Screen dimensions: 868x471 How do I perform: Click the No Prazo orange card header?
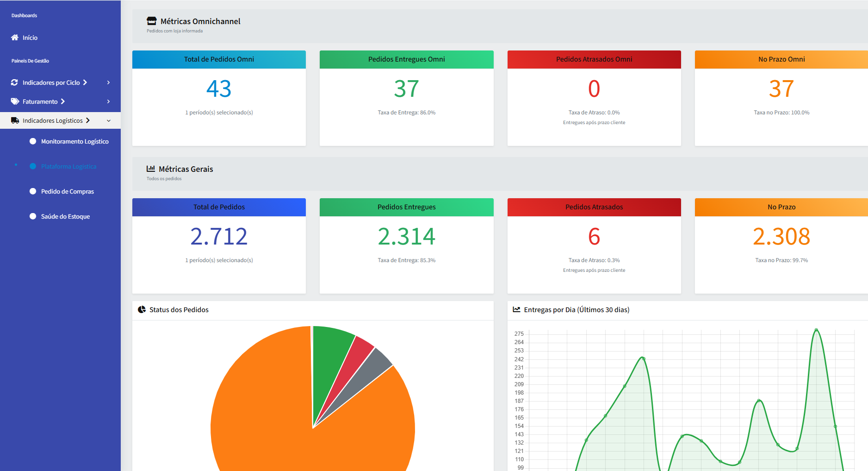(781, 207)
